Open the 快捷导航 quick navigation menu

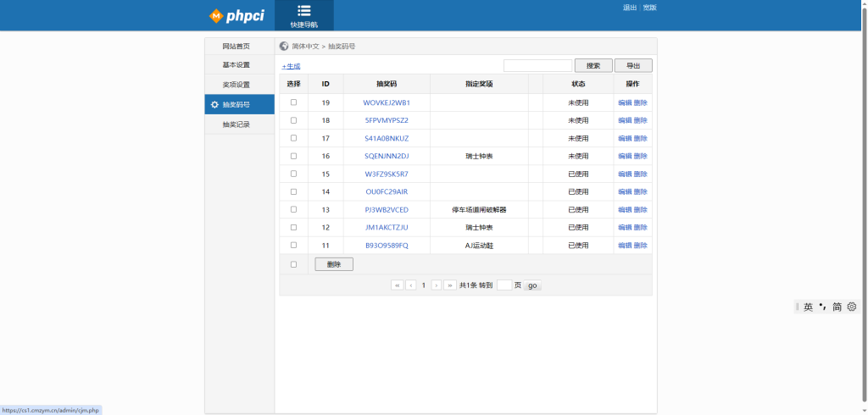(303, 16)
